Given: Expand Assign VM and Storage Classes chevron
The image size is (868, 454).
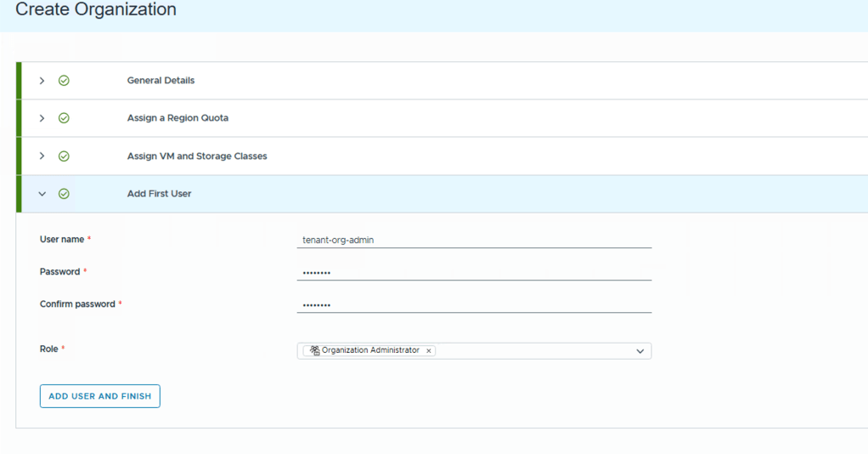Looking at the screenshot, I should pyautogui.click(x=42, y=156).
